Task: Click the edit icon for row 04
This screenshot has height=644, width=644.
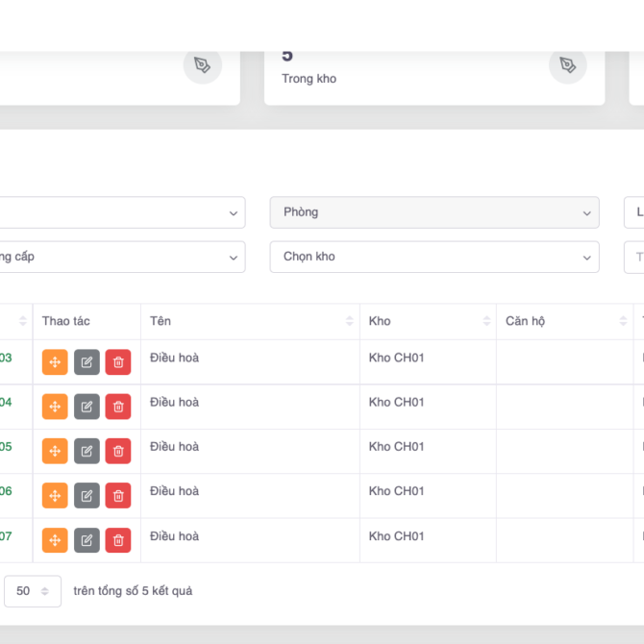Action: pyautogui.click(x=87, y=407)
